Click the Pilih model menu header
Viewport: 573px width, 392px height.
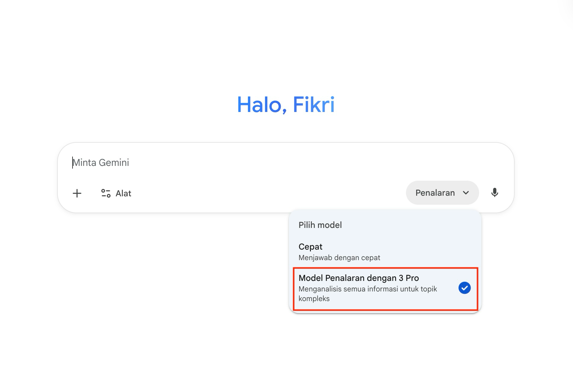click(x=320, y=225)
